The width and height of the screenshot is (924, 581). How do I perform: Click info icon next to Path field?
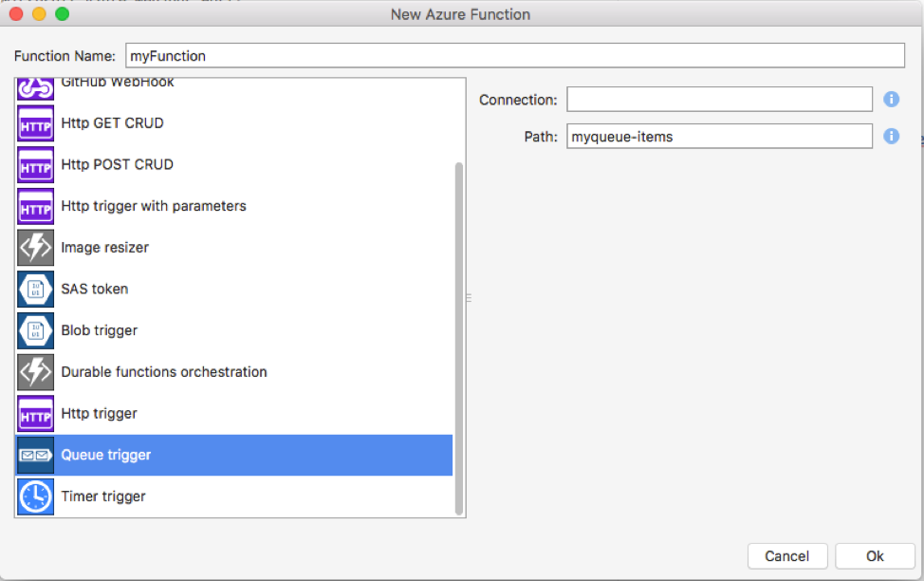coord(891,136)
